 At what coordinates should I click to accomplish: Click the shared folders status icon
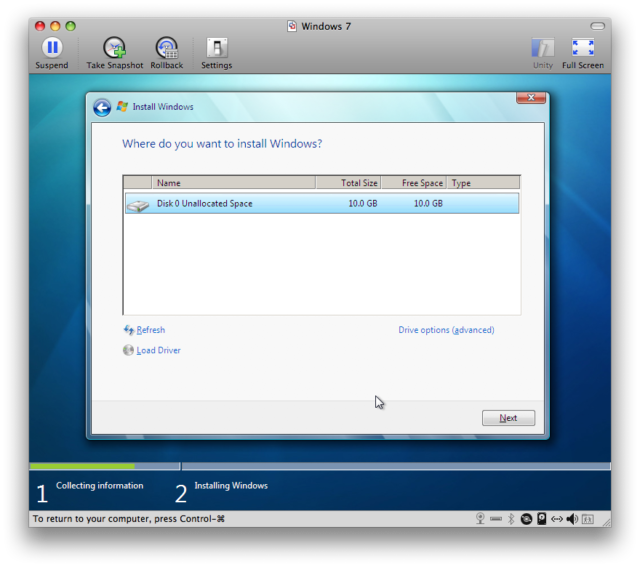click(x=588, y=519)
